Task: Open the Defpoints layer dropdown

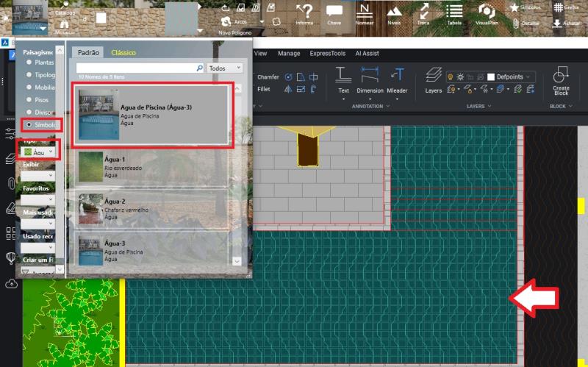Action: pos(511,76)
